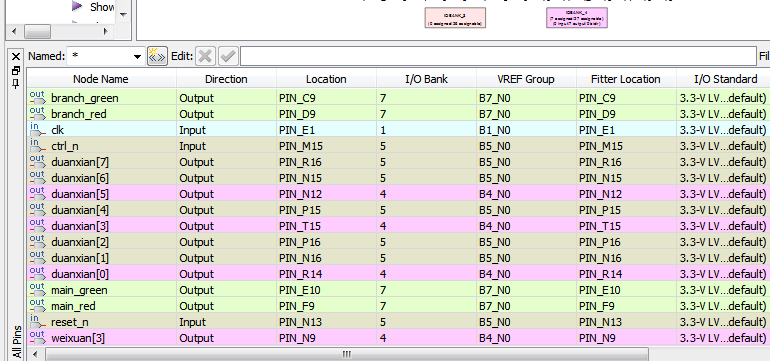Click input pin icon of reset_n

[37, 322]
